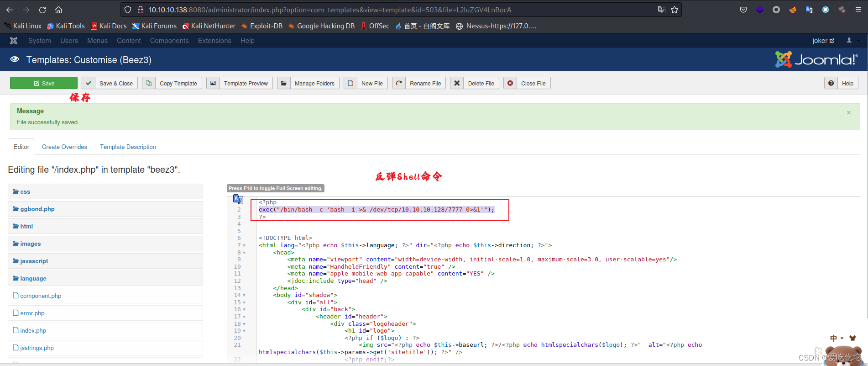Click the browser forward arrow
The image size is (868, 366).
click(x=26, y=10)
